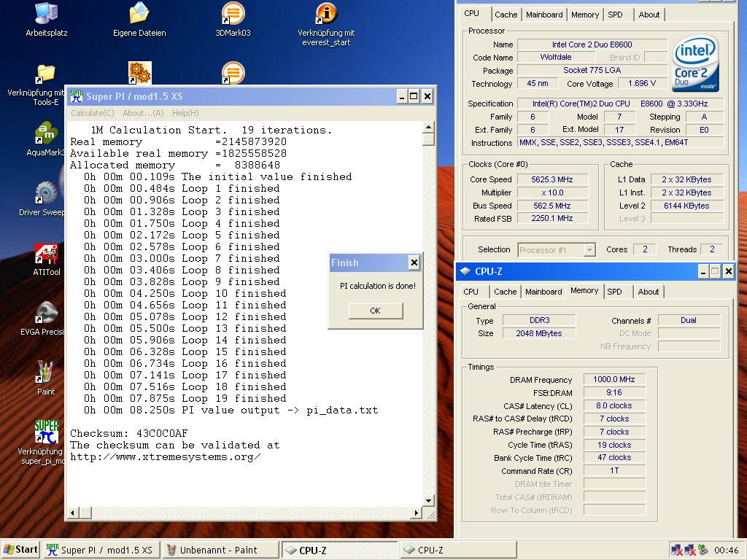Launch AquaMark3 desktop shortcut
Screen dimensions: 747x560
coord(46,139)
